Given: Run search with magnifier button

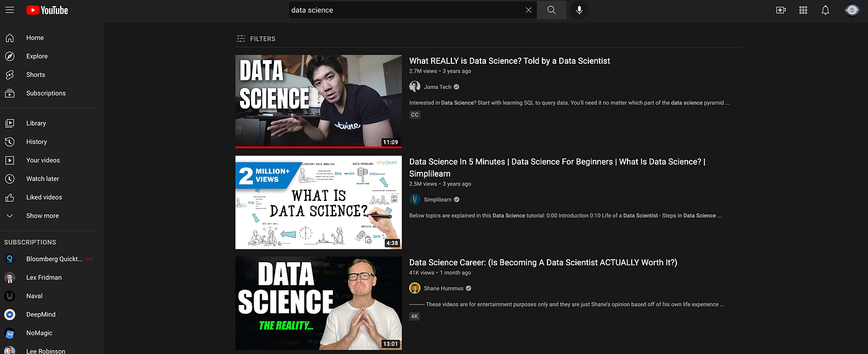Looking at the screenshot, I should [551, 10].
